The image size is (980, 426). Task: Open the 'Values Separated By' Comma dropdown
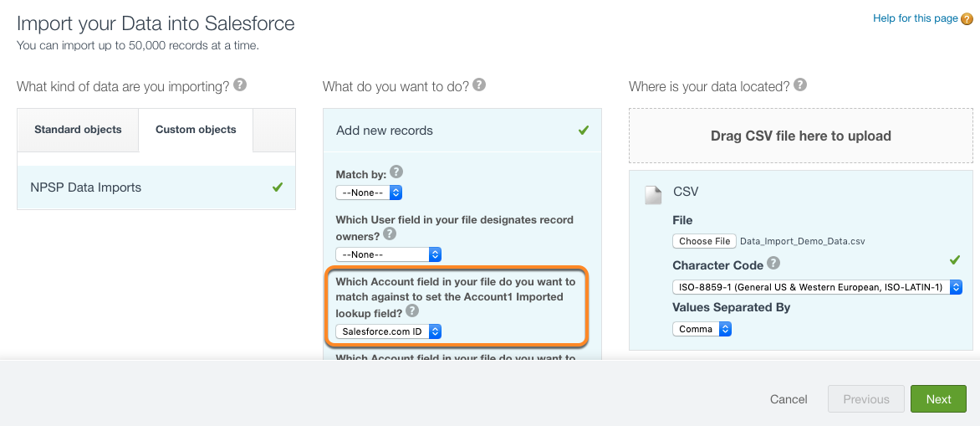pyautogui.click(x=702, y=329)
